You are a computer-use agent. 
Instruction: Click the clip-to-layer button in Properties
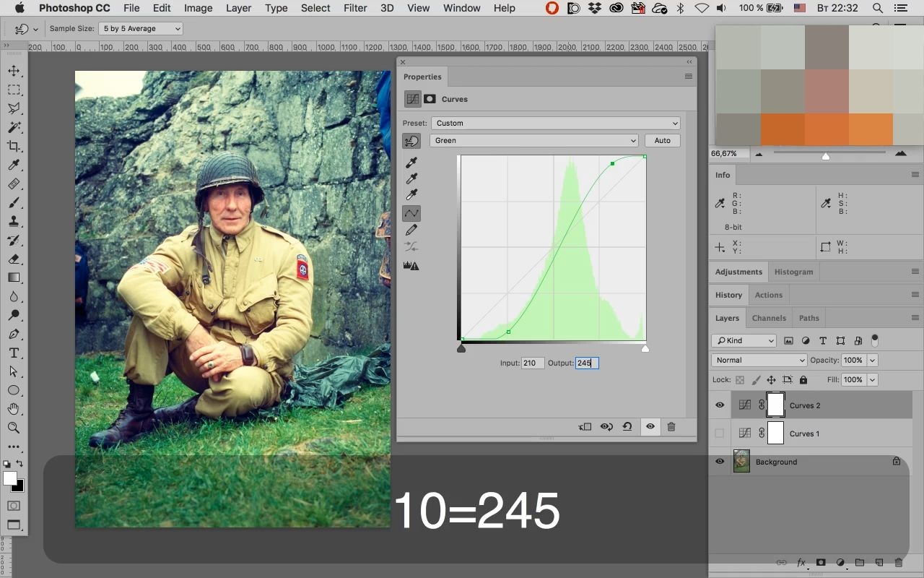click(x=585, y=427)
